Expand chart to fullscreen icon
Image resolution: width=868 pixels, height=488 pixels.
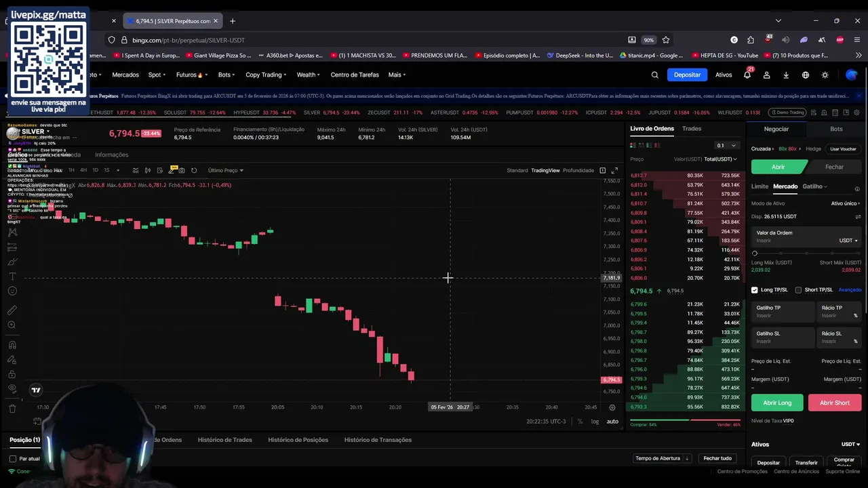[x=614, y=170]
